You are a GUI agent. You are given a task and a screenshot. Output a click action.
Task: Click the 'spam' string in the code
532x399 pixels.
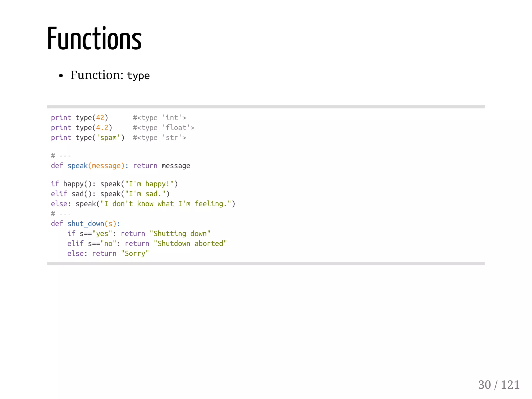pos(108,138)
